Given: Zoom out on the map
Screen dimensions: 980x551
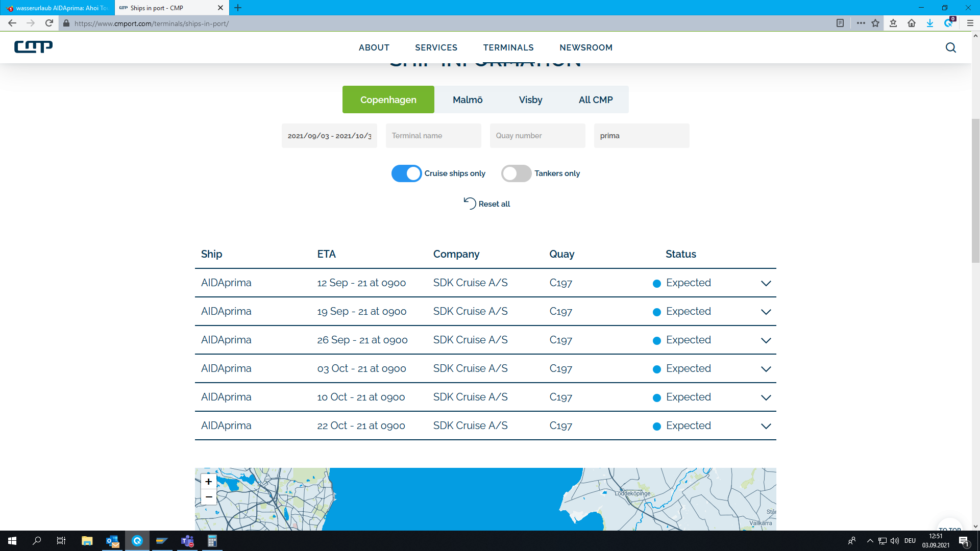Looking at the screenshot, I should (208, 497).
